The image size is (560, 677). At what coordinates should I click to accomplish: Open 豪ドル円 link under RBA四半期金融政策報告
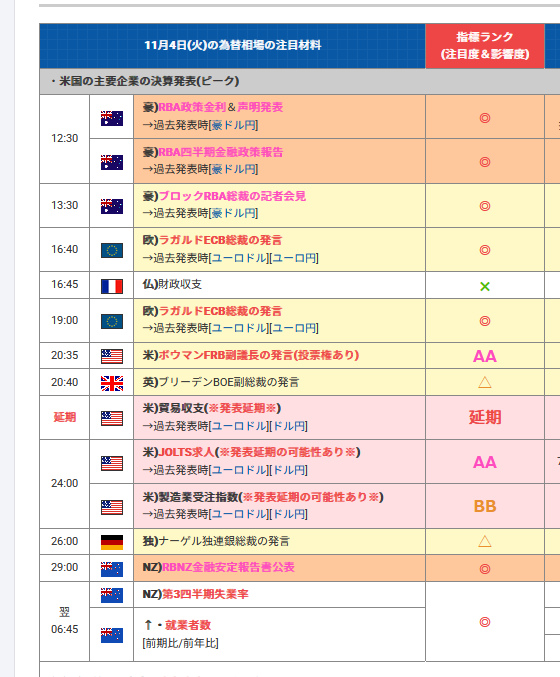234,169
